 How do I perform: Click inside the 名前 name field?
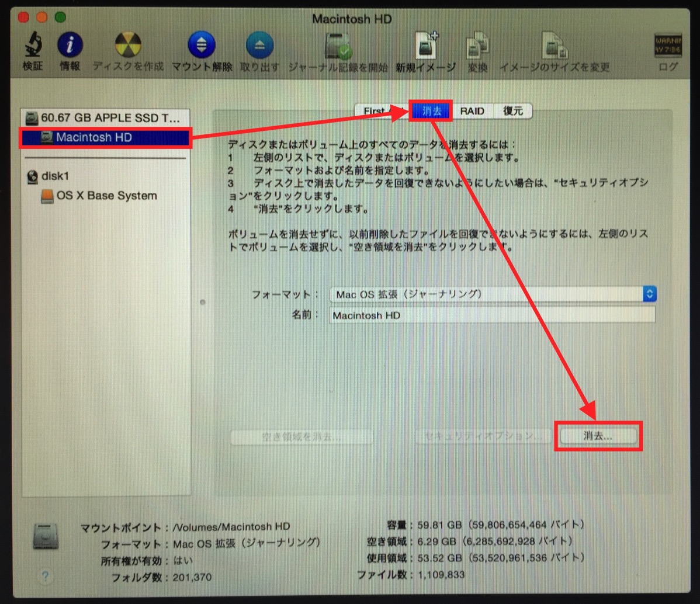pos(467,315)
